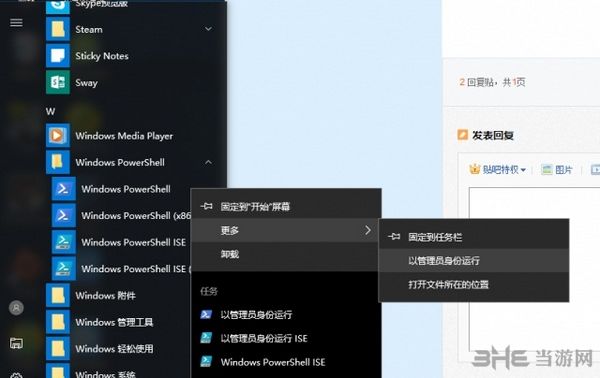Open the user account icon
The width and height of the screenshot is (600, 378).
(16, 308)
